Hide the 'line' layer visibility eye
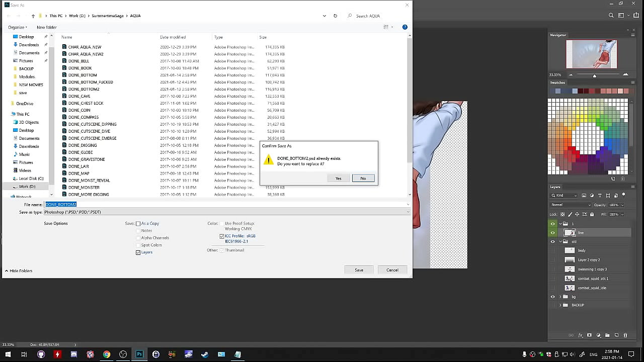The height and width of the screenshot is (362, 644). click(x=552, y=233)
